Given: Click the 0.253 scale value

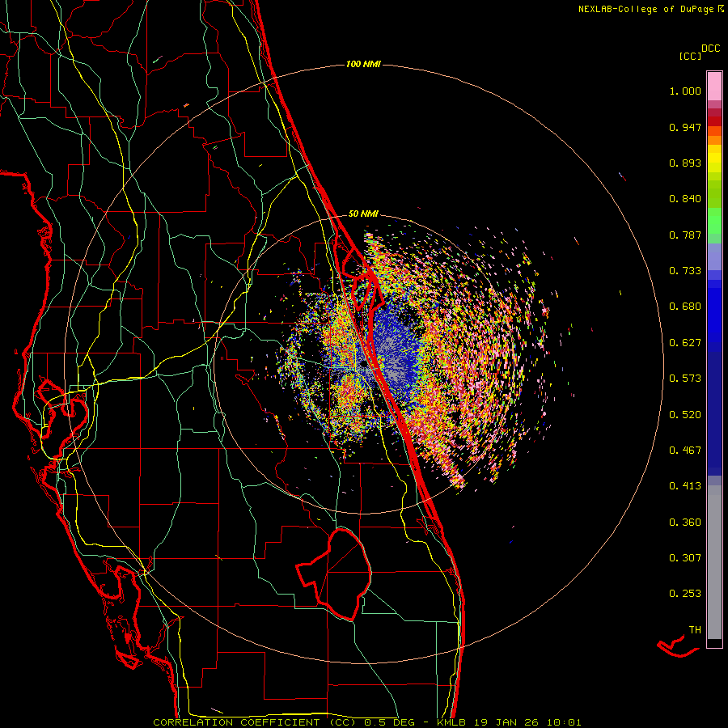Looking at the screenshot, I should tap(685, 594).
